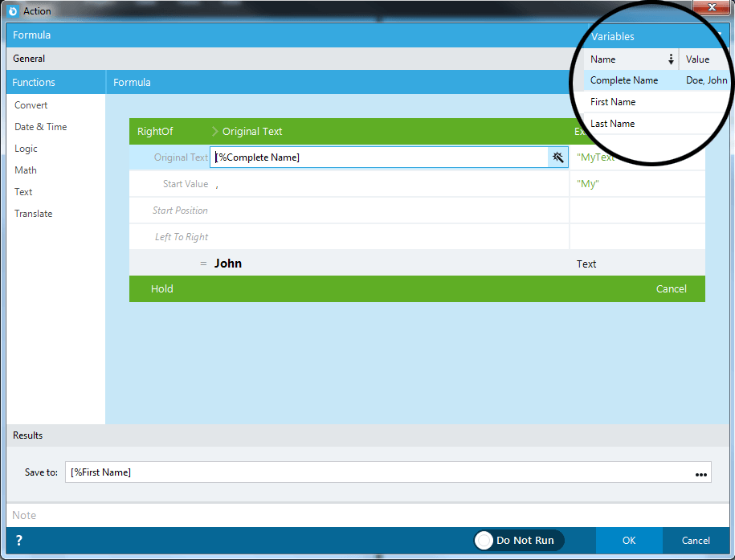
Task: Click the magic wand icon in Original Text field
Action: click(557, 157)
